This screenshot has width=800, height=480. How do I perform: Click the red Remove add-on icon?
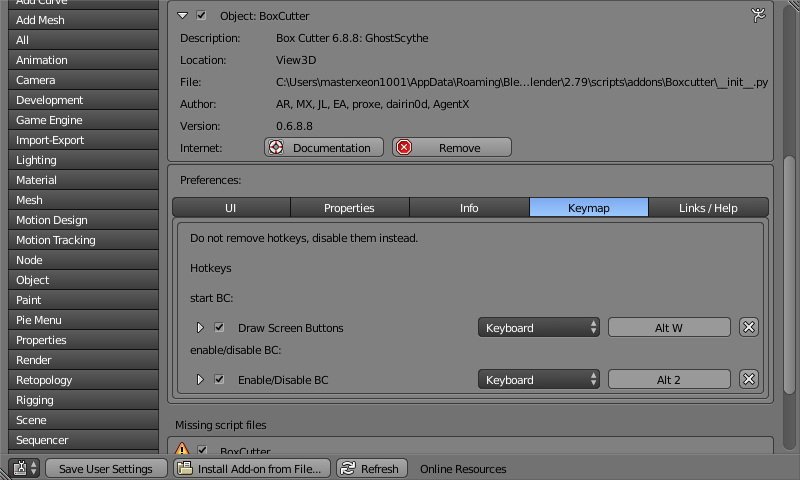[404, 147]
